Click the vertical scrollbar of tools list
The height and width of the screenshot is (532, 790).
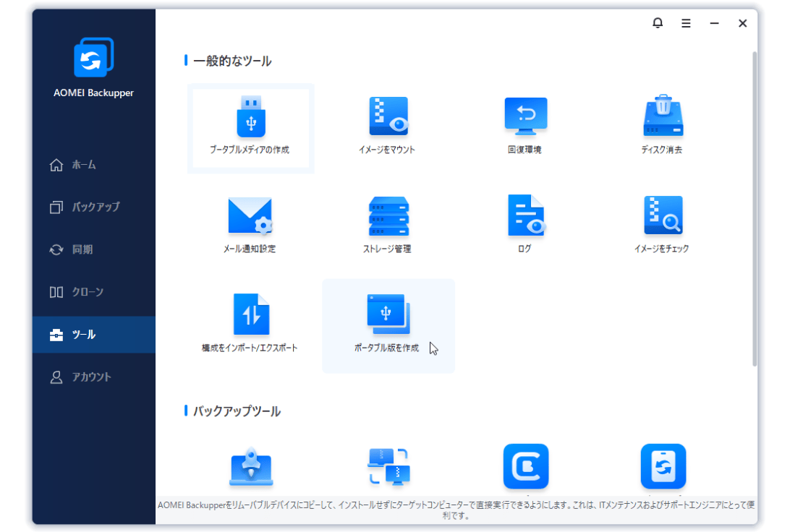pyautogui.click(x=755, y=209)
